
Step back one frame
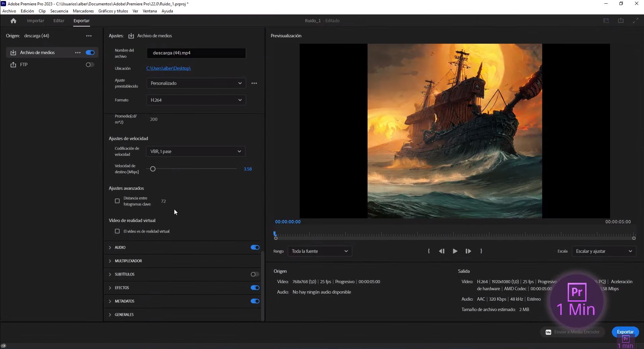441,251
